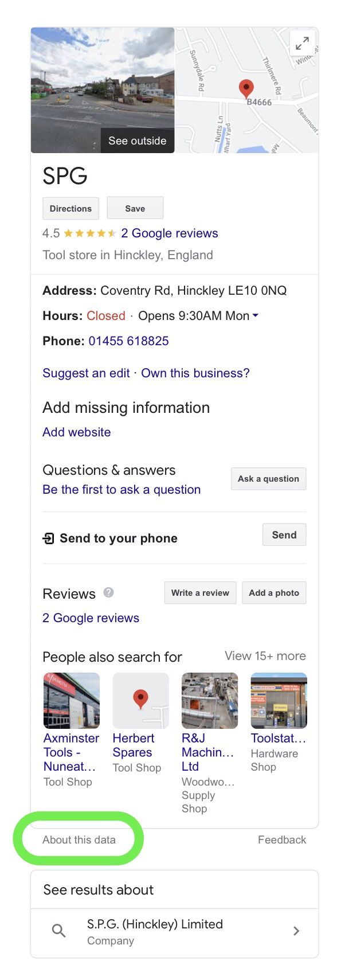Click the magnifier icon next to S.P.G. (Hinckley) Limited

click(58, 930)
